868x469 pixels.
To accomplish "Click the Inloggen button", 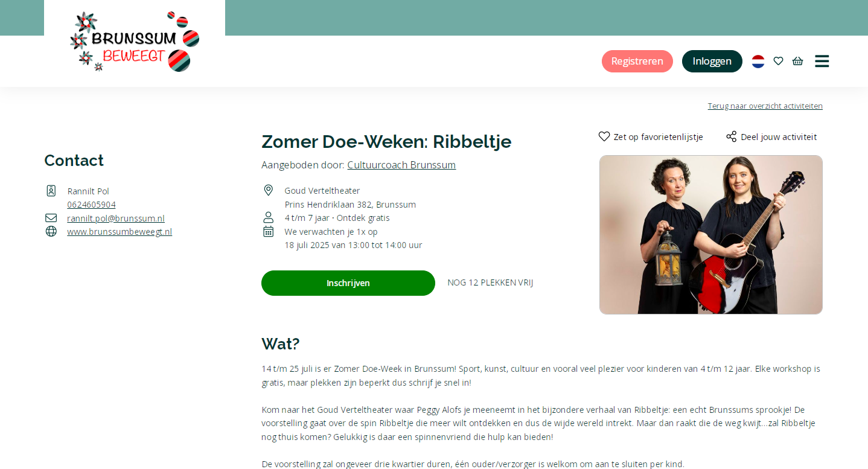I will [x=712, y=61].
